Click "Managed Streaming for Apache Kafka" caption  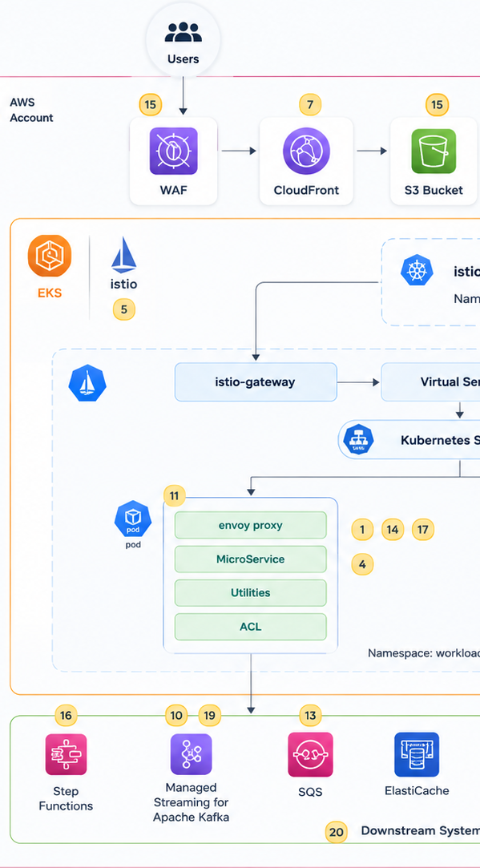pos(191,802)
